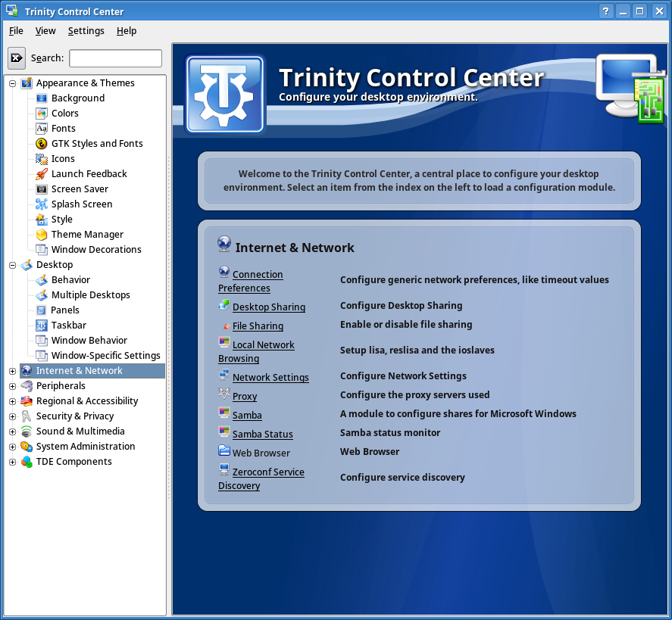672x620 pixels.
Task: Open the File Sharing link
Action: [258, 326]
